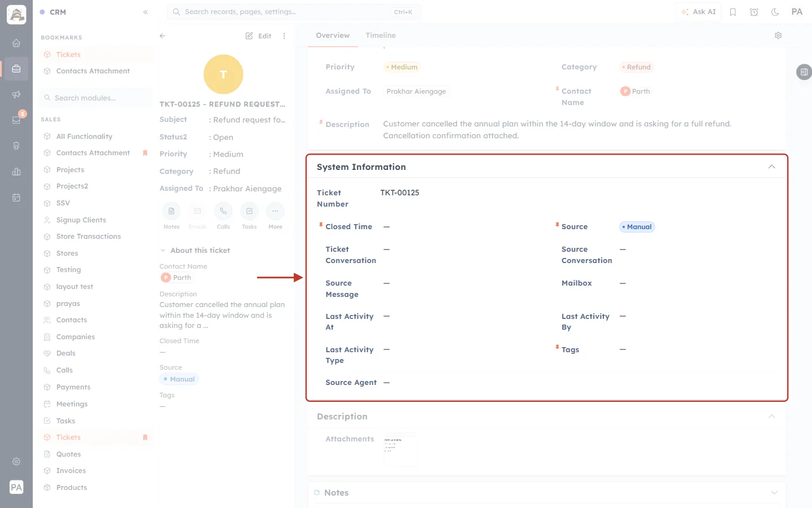Click the PA workspace avatar bottom left
Image resolution: width=812 pixels, height=508 pixels.
pos(16,487)
